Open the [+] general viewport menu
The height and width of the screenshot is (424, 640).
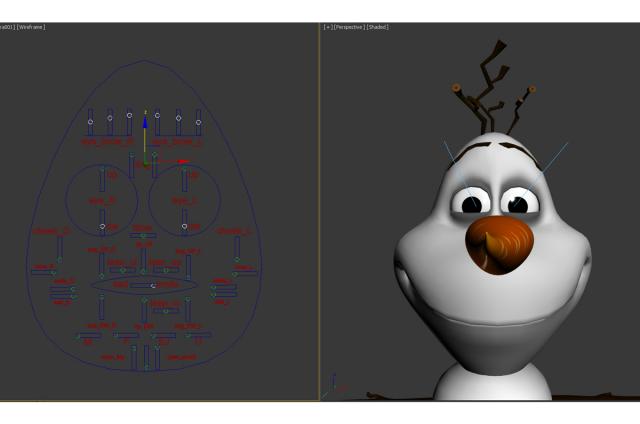point(327,27)
